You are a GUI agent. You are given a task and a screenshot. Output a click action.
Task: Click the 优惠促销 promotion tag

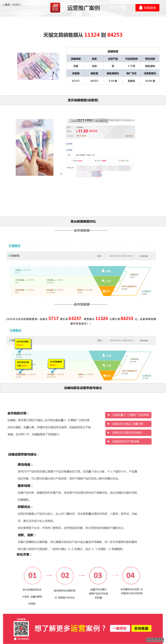(93, 131)
